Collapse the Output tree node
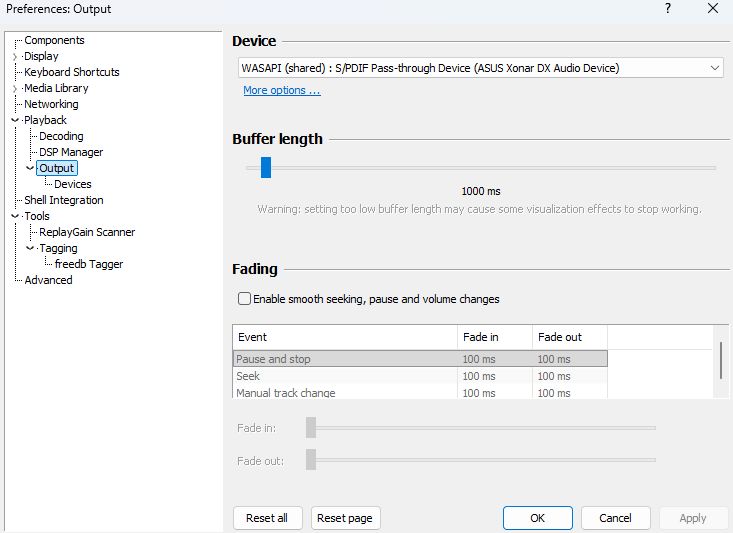733x533 pixels. coord(30,168)
